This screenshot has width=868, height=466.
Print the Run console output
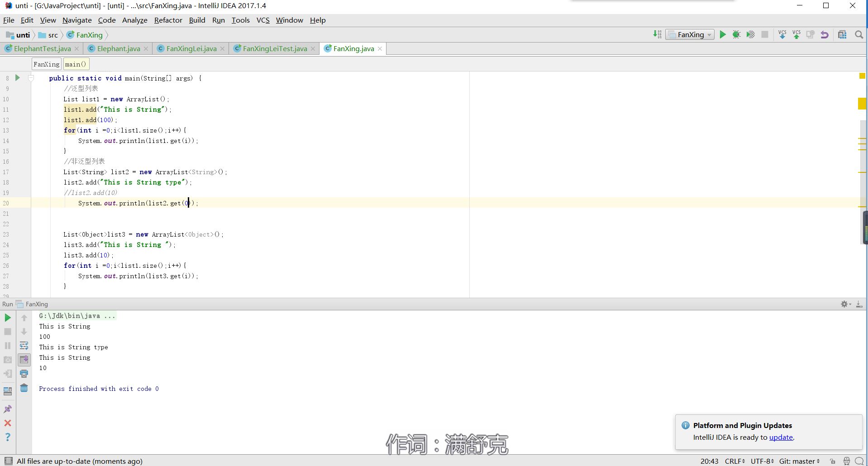pyautogui.click(x=24, y=374)
